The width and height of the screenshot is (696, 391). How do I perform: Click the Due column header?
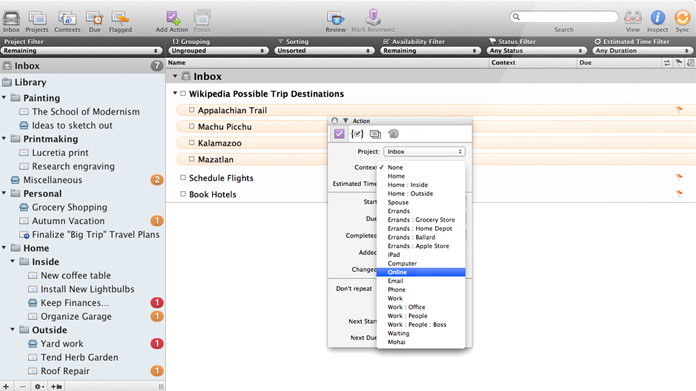coord(619,63)
